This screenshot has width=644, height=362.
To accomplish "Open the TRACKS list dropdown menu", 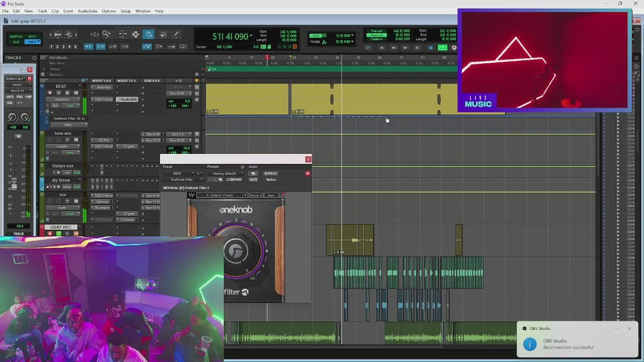I will click(34, 58).
